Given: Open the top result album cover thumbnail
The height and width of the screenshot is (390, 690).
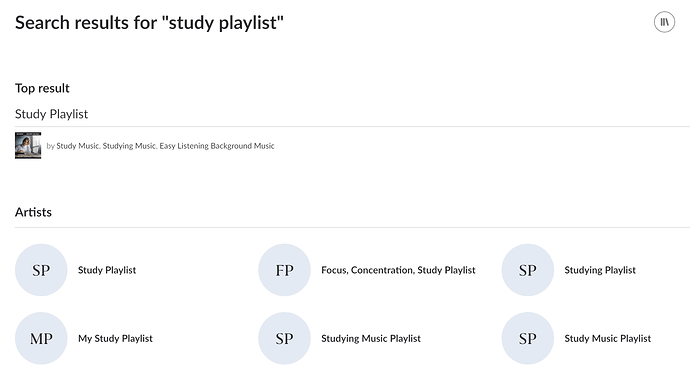Looking at the screenshot, I should click(x=28, y=145).
